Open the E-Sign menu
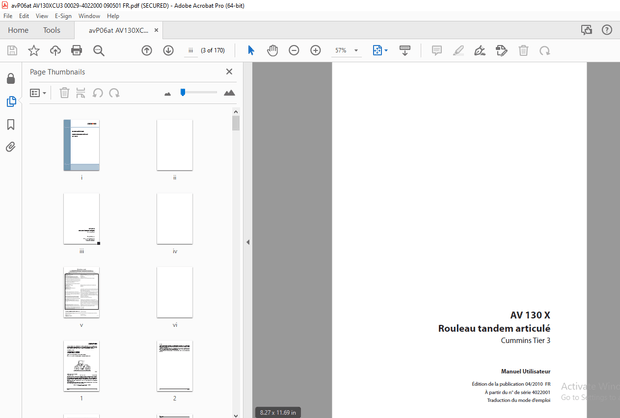620x418 pixels. [x=63, y=16]
